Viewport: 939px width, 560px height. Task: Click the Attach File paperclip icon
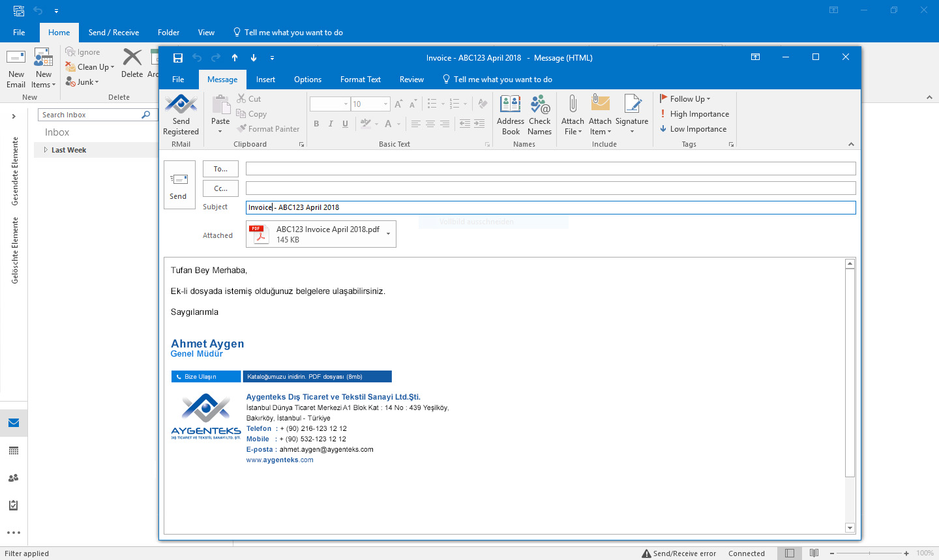pos(573,104)
